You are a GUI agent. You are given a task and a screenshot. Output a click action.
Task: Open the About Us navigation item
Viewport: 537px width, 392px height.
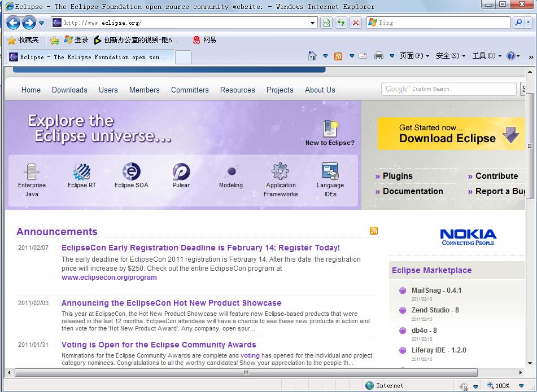point(320,90)
